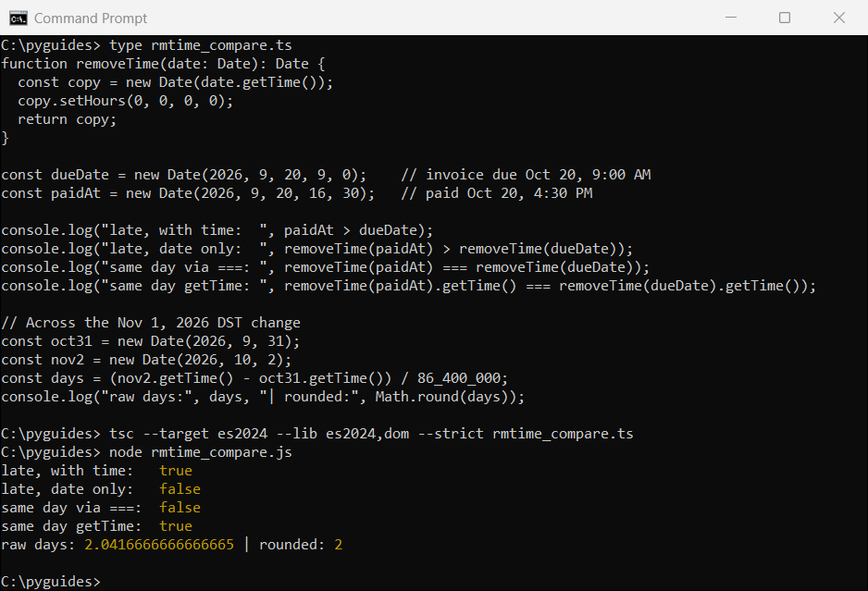Viewport: 868px width, 591px height.
Task: Click the 'const days = (nov2.getTime() ...' line
Action: 254,378
